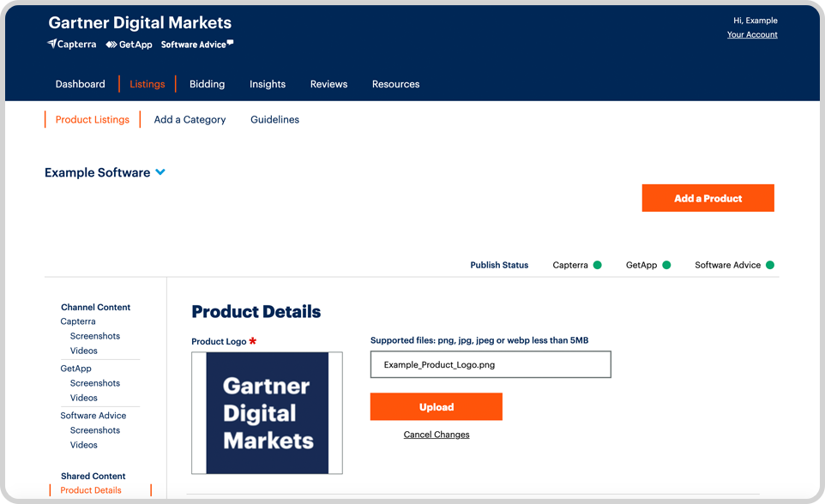View the Guidelines sub-tab
825x504 pixels.
(274, 119)
